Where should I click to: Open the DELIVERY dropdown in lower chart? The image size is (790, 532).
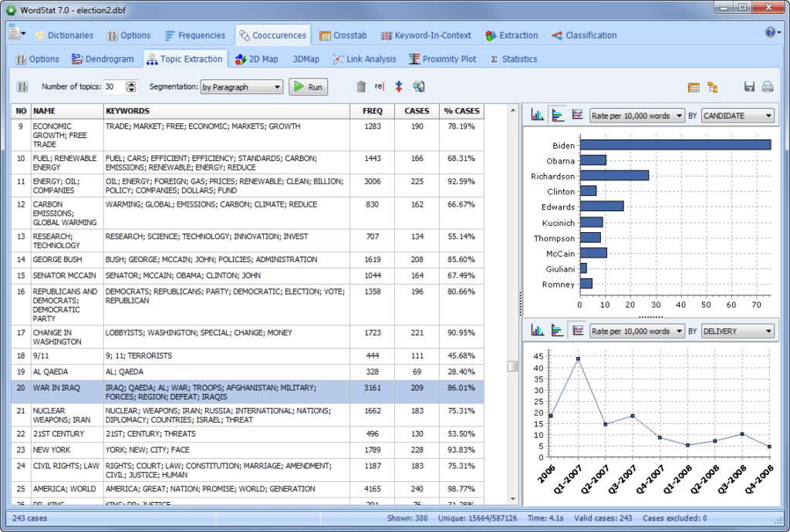(738, 329)
